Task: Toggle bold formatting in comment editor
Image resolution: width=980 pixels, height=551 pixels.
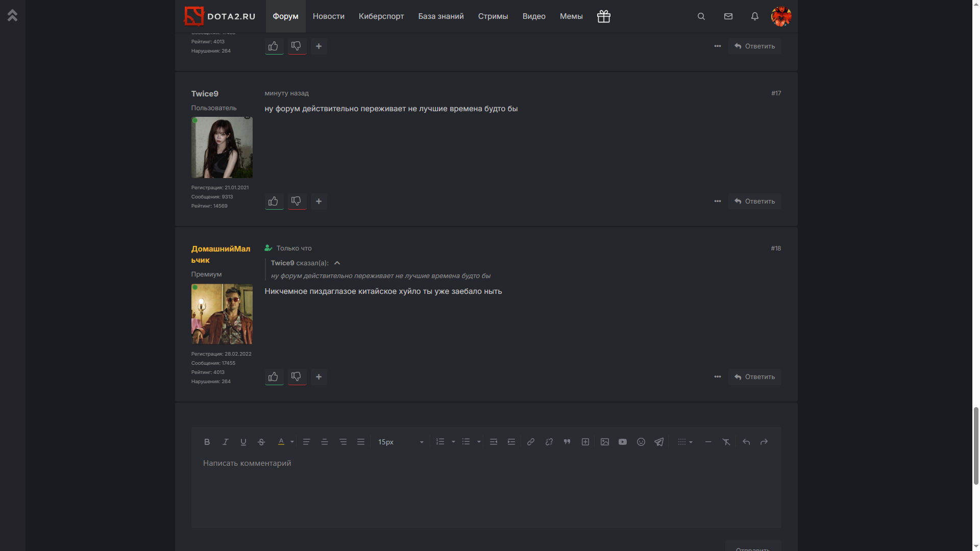Action: click(x=207, y=442)
